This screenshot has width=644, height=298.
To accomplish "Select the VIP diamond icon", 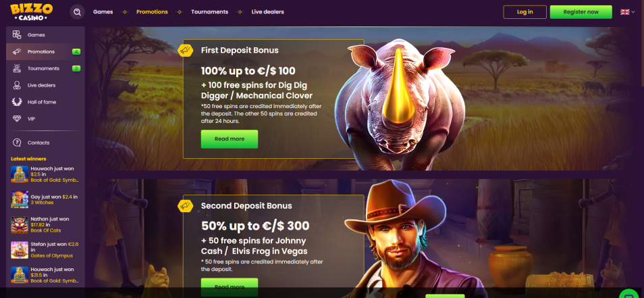I will 17,119.
